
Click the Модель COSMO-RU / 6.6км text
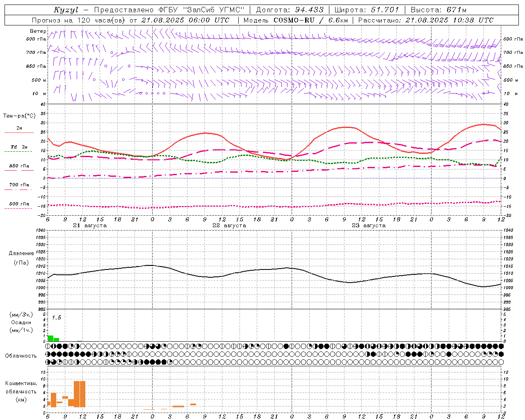pyautogui.click(x=295, y=20)
